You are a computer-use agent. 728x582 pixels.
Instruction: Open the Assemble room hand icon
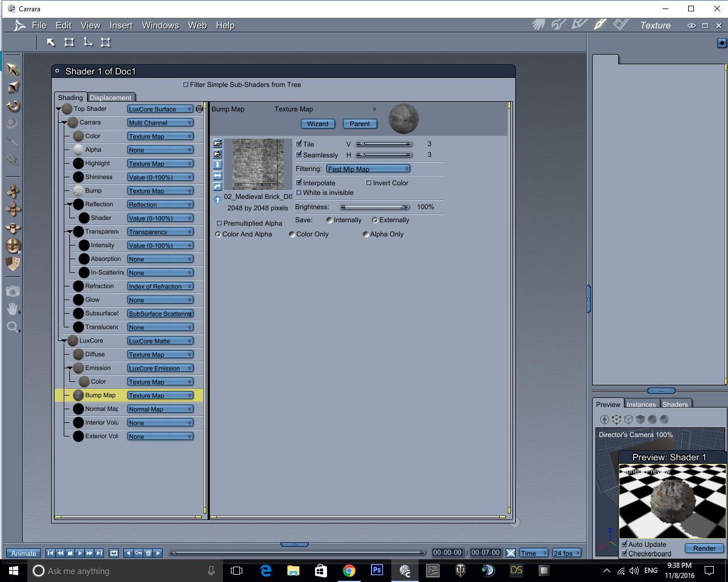click(x=539, y=25)
